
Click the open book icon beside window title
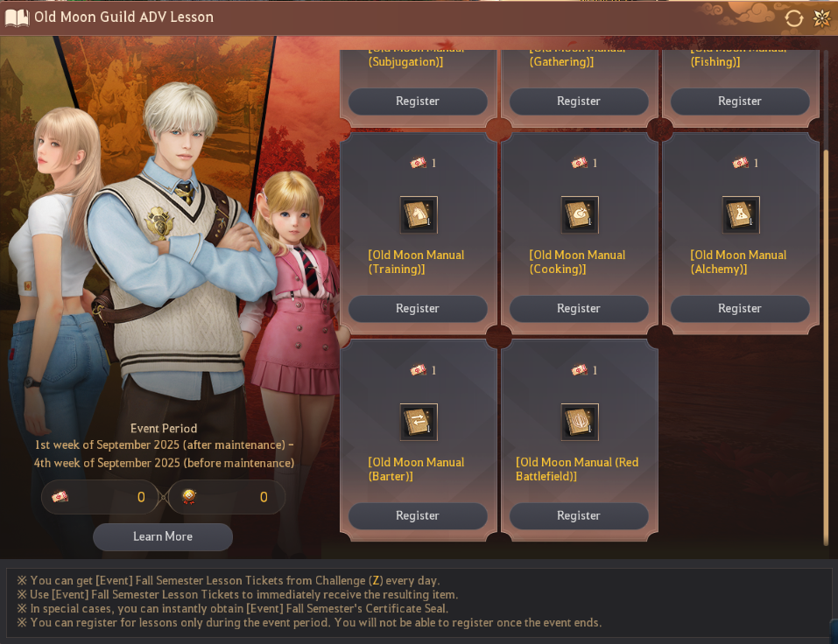click(x=18, y=17)
